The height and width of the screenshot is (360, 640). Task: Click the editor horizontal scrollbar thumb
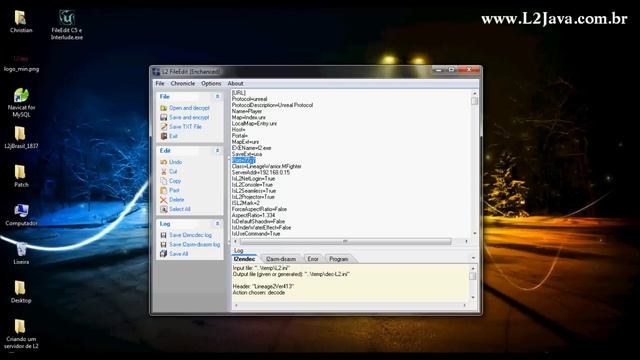pos(345,242)
